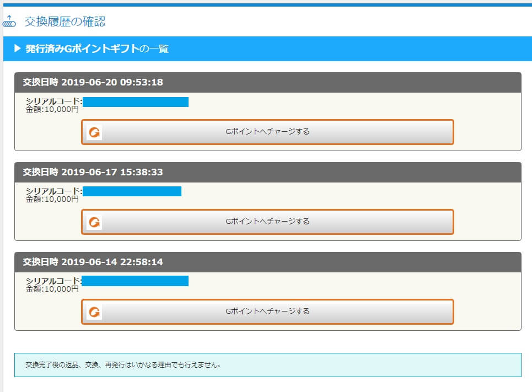Click the 2019-06-14 22:58:14 entry header
532x392 pixels.
(93, 262)
